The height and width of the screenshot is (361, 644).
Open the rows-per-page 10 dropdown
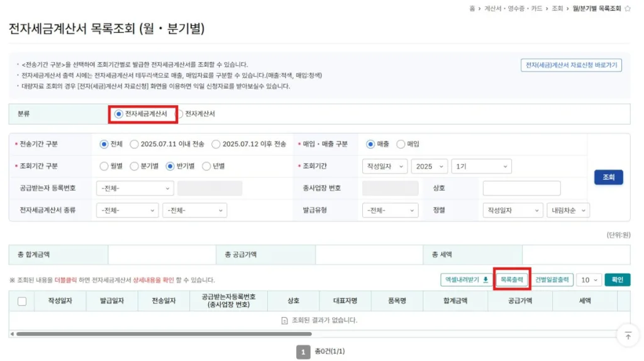coord(589,280)
